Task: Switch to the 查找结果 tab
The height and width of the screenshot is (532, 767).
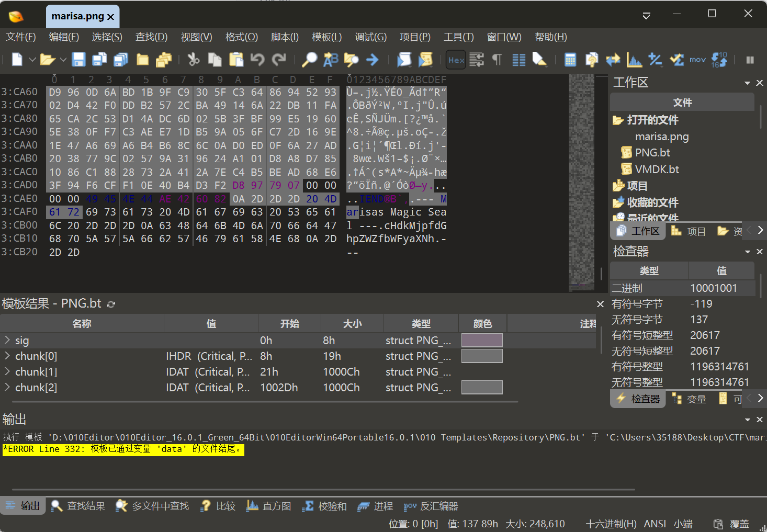Action: pyautogui.click(x=78, y=506)
